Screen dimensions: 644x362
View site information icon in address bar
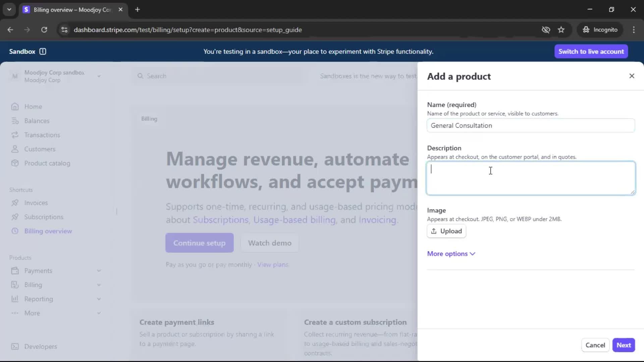pos(64,30)
